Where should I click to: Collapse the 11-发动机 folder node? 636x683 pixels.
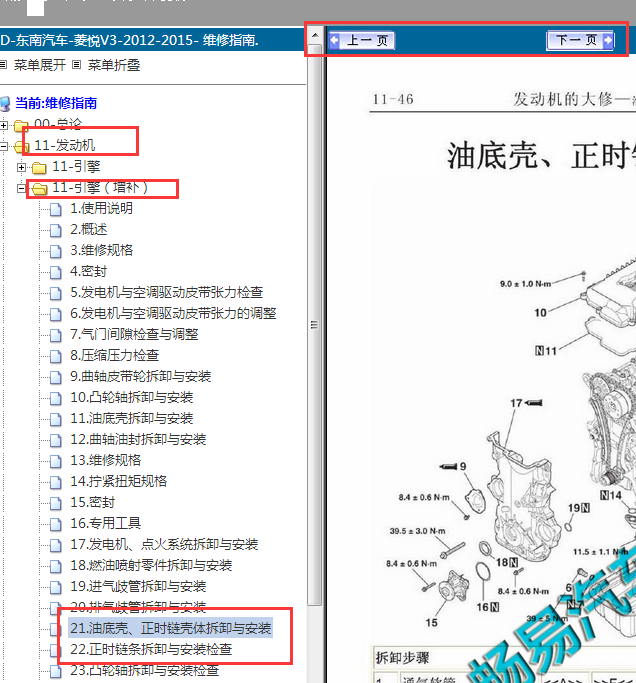tap(4, 146)
